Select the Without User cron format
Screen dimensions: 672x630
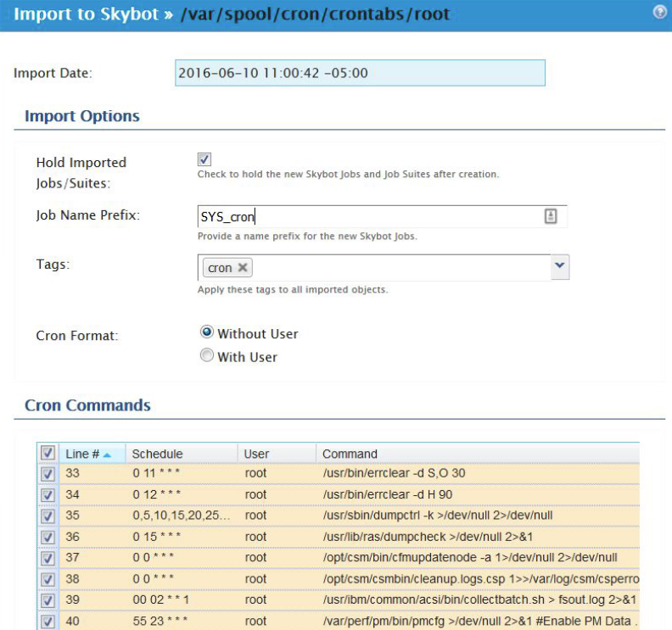206,332
